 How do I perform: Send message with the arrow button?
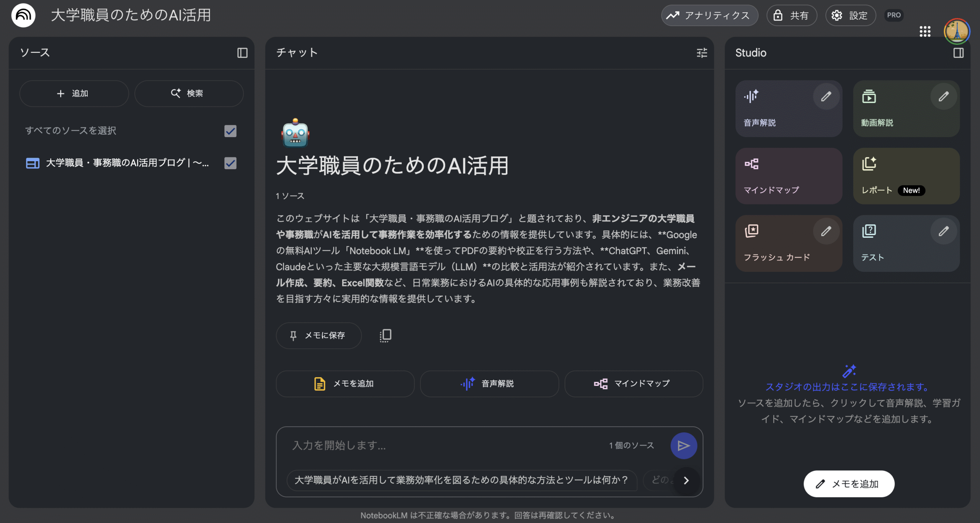pyautogui.click(x=684, y=446)
